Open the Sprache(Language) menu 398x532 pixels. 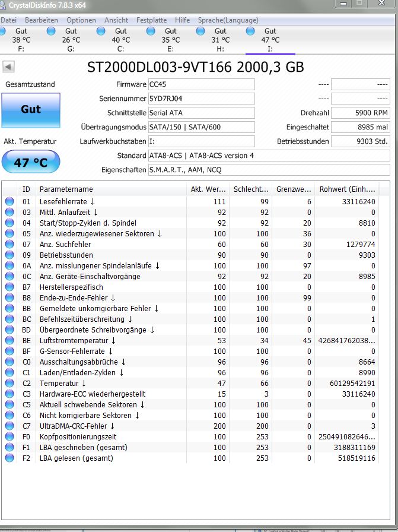coord(228,20)
